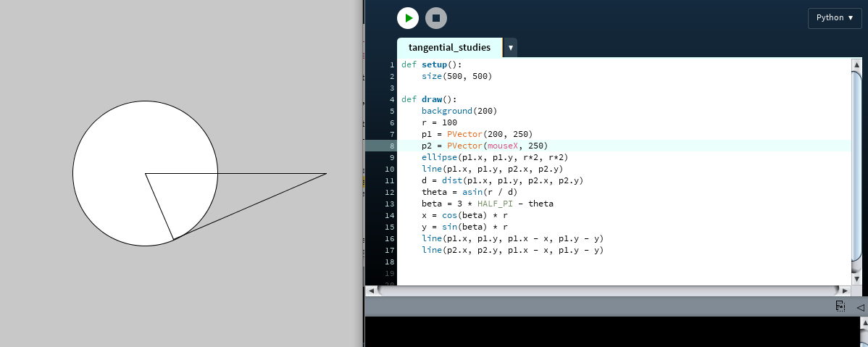
Task: Place cursor on 'def setup():' line
Action: click(432, 64)
